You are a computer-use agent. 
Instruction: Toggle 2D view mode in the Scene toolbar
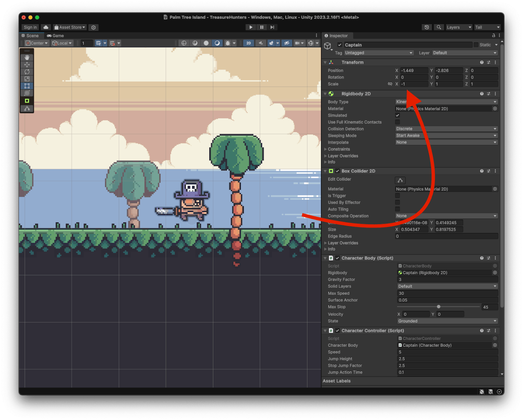pos(248,43)
